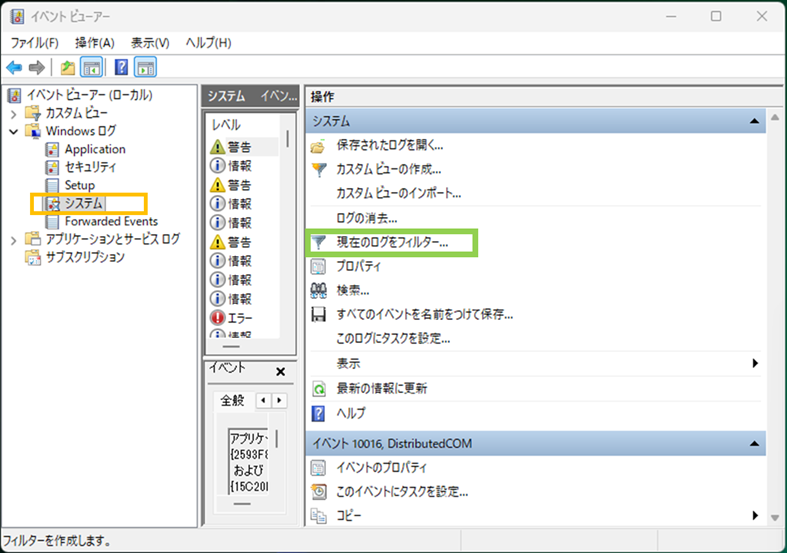The width and height of the screenshot is (787, 553).
Task: Click イベントのプロパティ action
Action: 381,468
